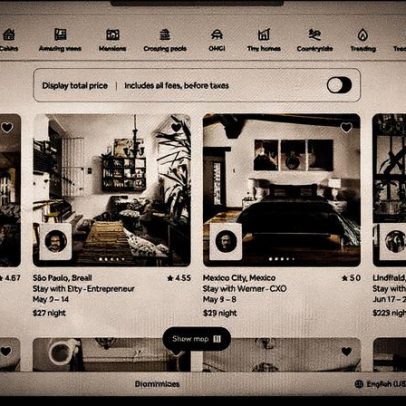Select the Mansions category
The height and width of the screenshot is (406, 406).
click(112, 40)
